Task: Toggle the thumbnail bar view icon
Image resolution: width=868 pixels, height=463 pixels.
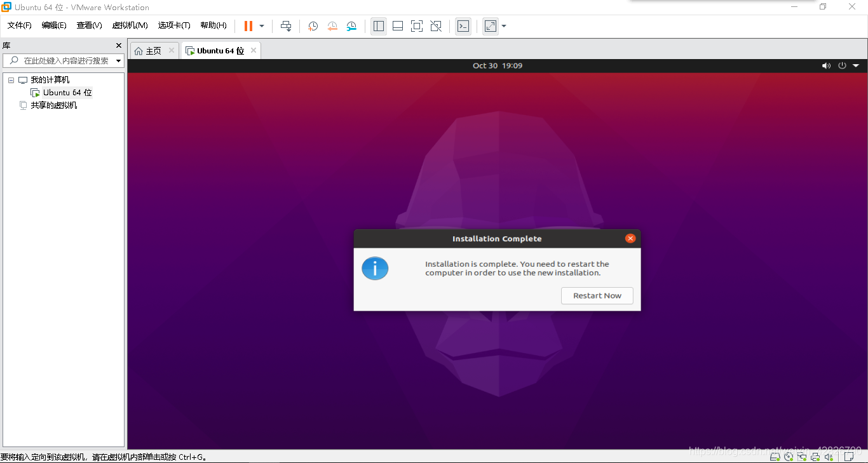Action: point(398,26)
